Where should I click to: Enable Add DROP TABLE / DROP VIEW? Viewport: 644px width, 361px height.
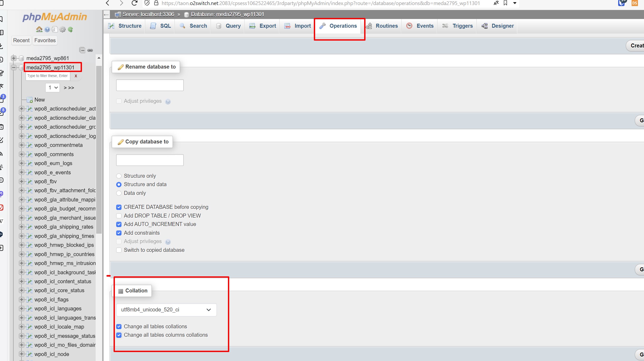[119, 216]
